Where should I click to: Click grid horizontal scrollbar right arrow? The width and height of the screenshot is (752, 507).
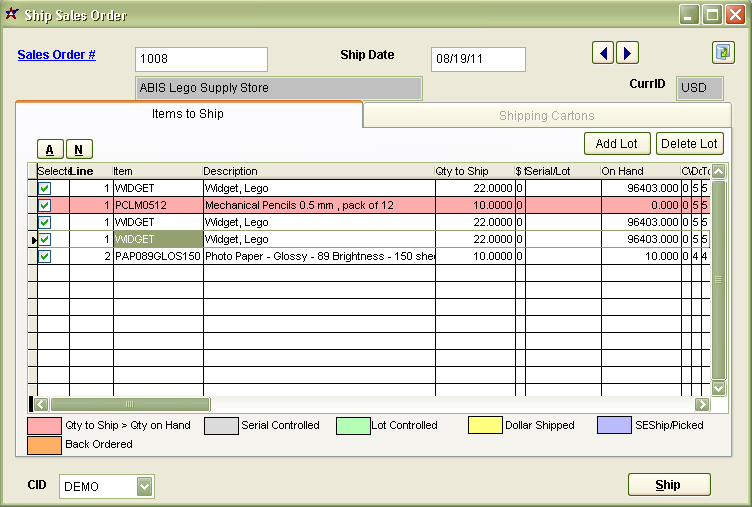pyautogui.click(x=702, y=404)
